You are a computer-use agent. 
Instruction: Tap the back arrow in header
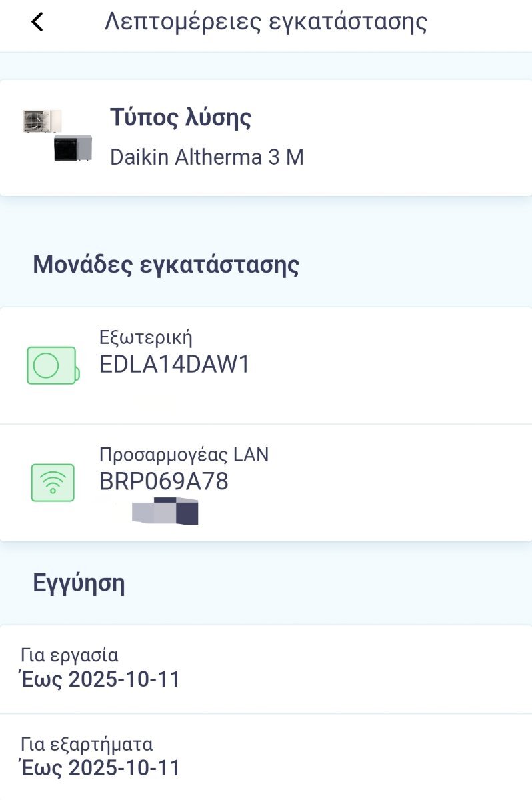[37, 22]
